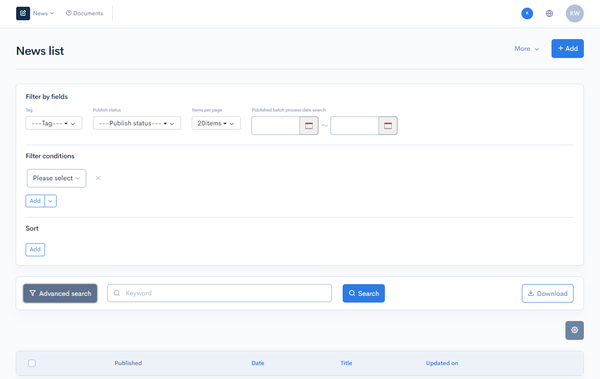The height and width of the screenshot is (379, 600).
Task: Open the KW user avatar menu
Action: [x=574, y=13]
